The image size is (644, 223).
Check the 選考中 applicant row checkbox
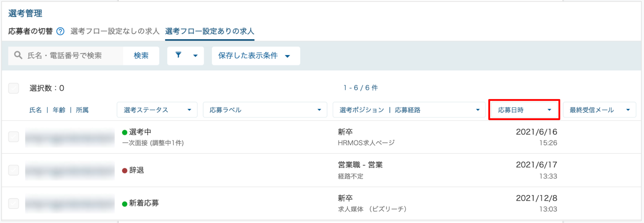point(14,137)
